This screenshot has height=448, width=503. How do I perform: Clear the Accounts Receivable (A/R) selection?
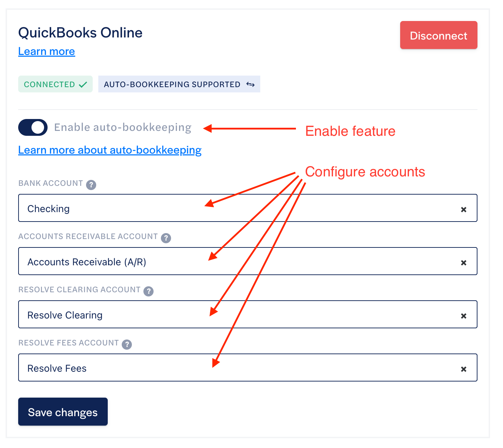(463, 263)
